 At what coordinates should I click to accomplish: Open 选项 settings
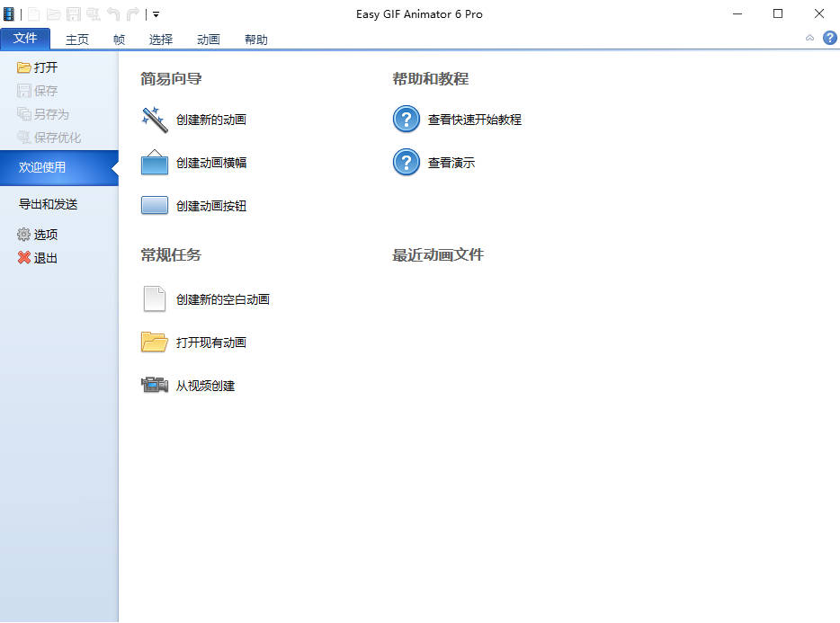click(x=46, y=234)
